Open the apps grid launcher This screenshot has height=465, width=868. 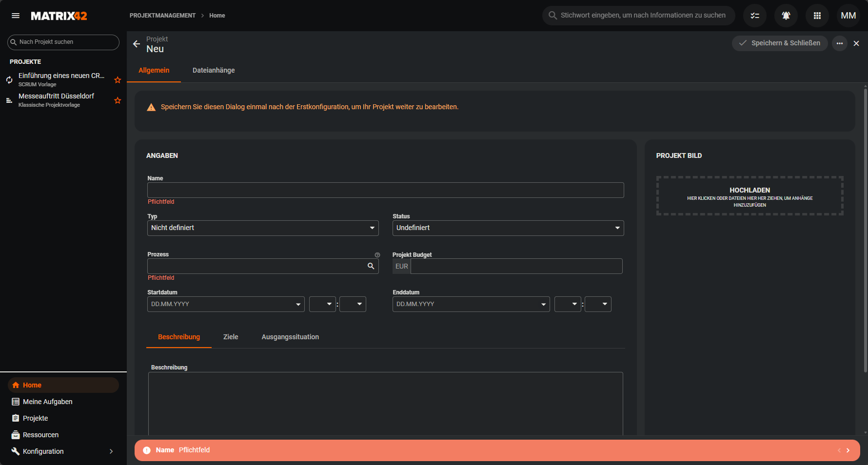point(817,16)
